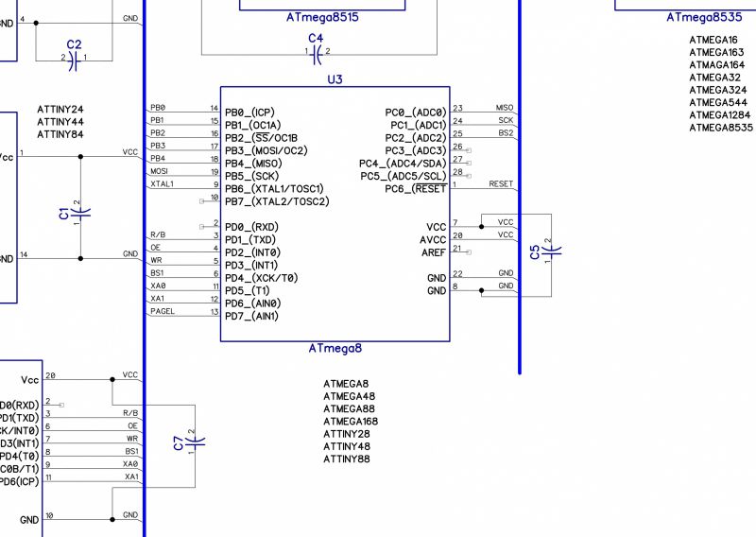Select the ATmega8535 component label
The height and width of the screenshot is (537, 756).
[703, 17]
